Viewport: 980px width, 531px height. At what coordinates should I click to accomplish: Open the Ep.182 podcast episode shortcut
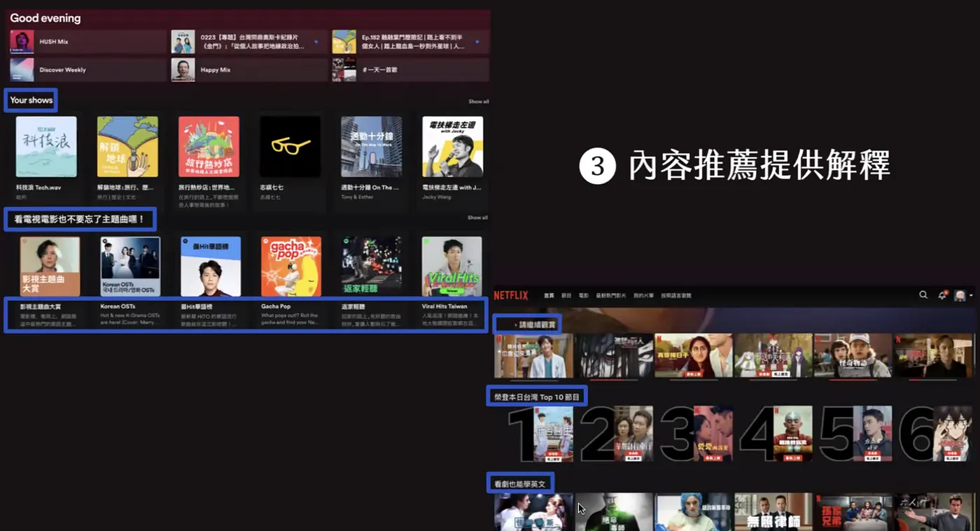click(410, 42)
